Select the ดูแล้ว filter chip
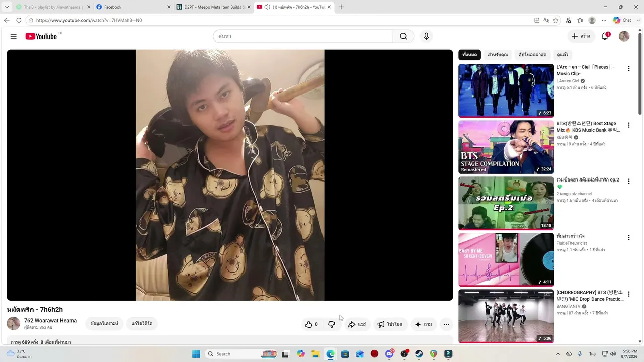The image size is (644, 362). (562, 55)
